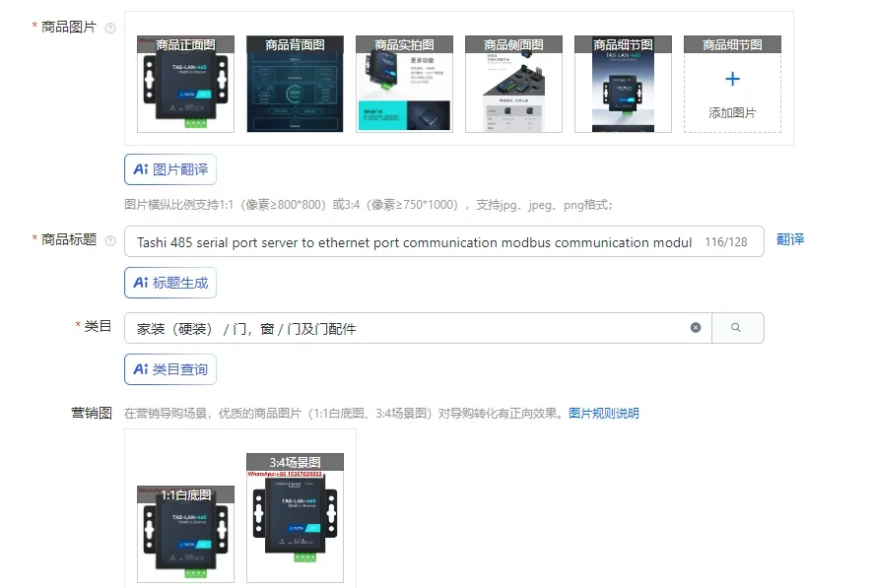Click into the 类目 category field
Viewport: 873px width, 588px height.
418,328
